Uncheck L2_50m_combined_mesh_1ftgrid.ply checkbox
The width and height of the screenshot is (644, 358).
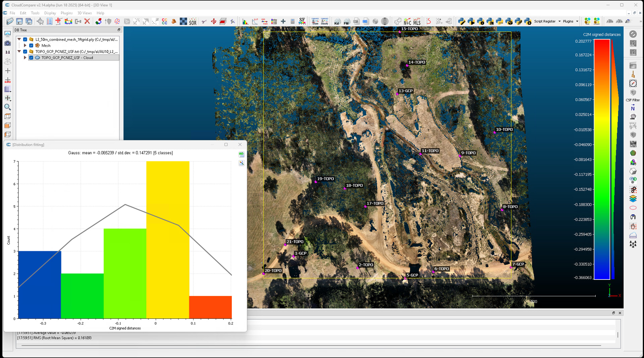coord(25,40)
